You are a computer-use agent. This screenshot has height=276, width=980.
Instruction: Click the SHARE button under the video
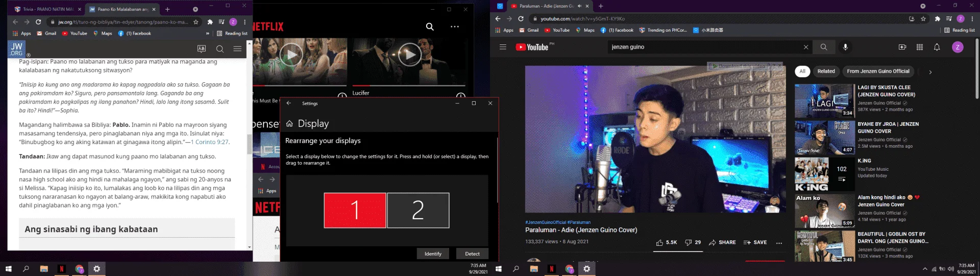pyautogui.click(x=722, y=242)
